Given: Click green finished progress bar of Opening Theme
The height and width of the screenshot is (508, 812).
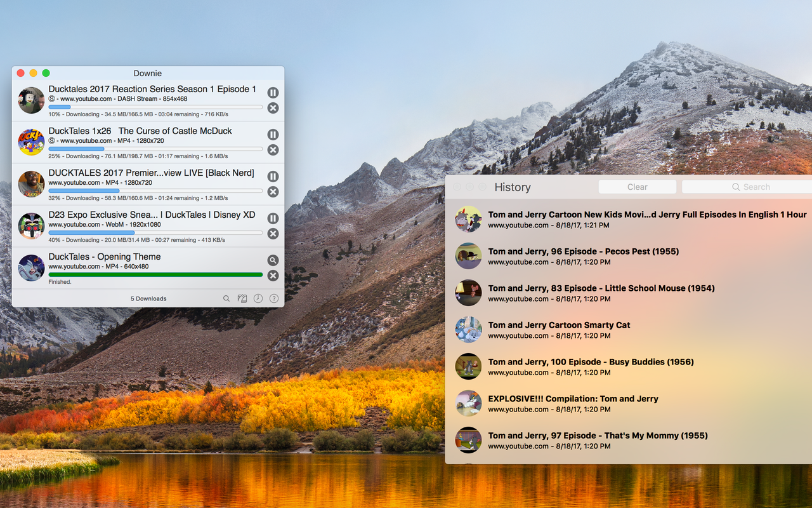Looking at the screenshot, I should click(155, 274).
